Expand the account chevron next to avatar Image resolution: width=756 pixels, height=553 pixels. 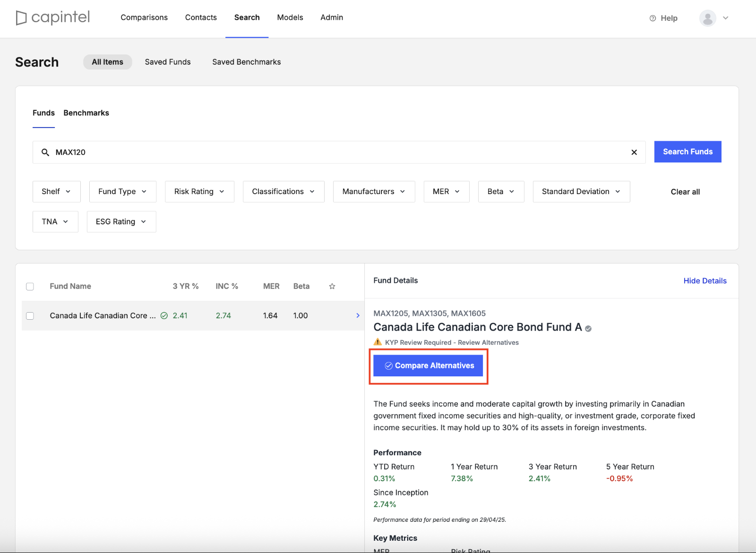click(726, 18)
